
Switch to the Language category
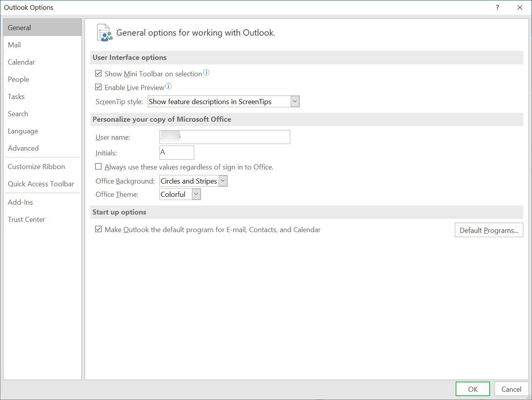click(x=42, y=131)
